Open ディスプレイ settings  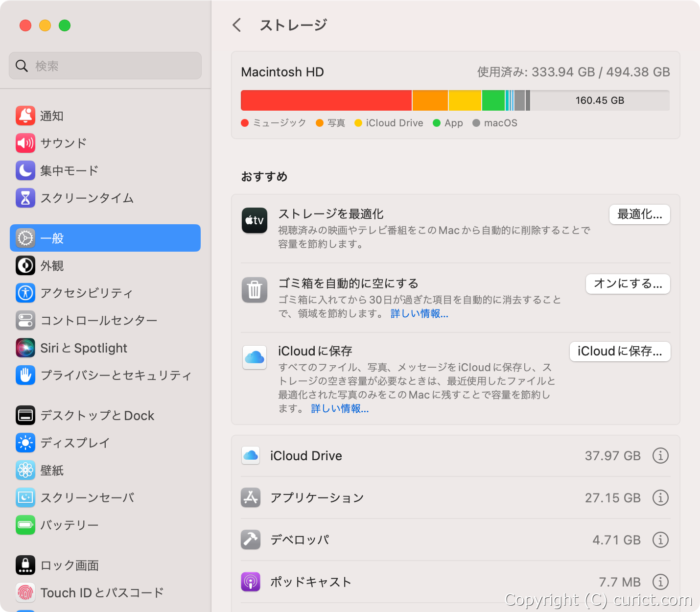tap(105, 443)
